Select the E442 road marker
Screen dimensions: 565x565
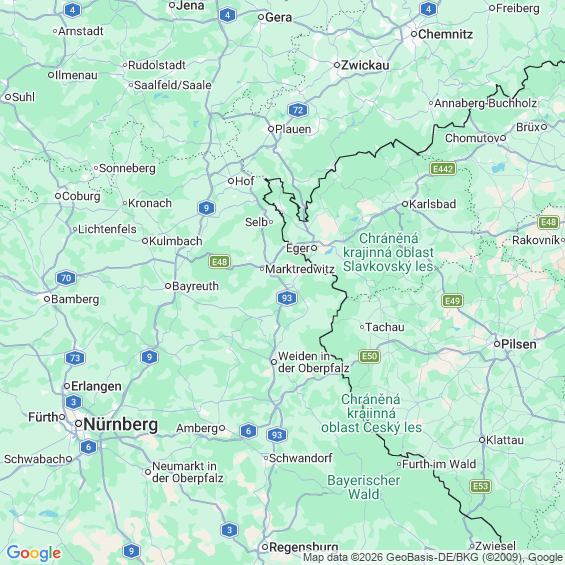click(x=443, y=169)
